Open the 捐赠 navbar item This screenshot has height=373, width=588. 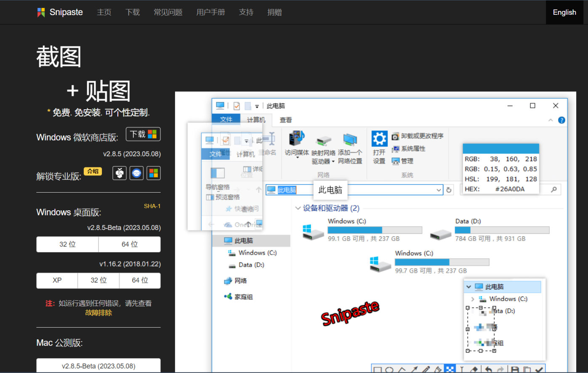(274, 12)
